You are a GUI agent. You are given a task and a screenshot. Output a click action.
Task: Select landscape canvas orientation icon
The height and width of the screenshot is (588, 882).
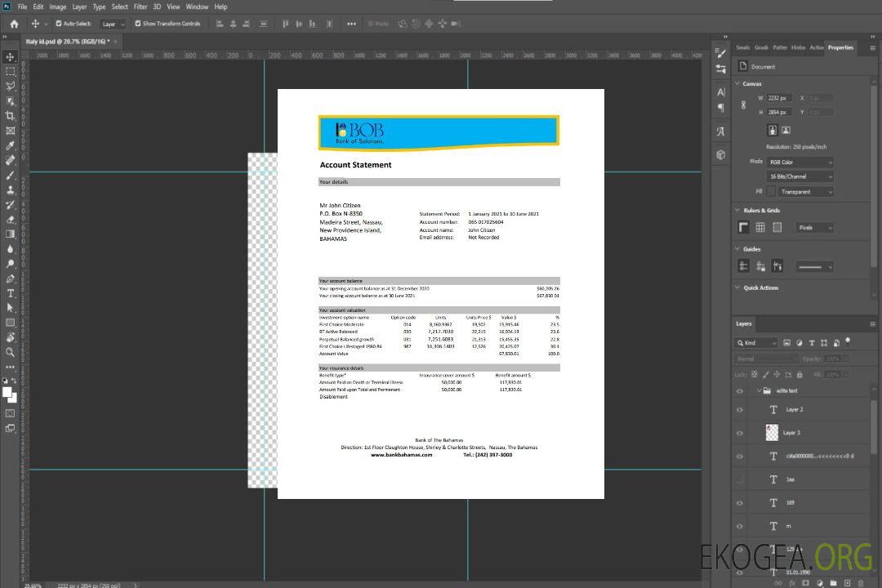coord(786,130)
